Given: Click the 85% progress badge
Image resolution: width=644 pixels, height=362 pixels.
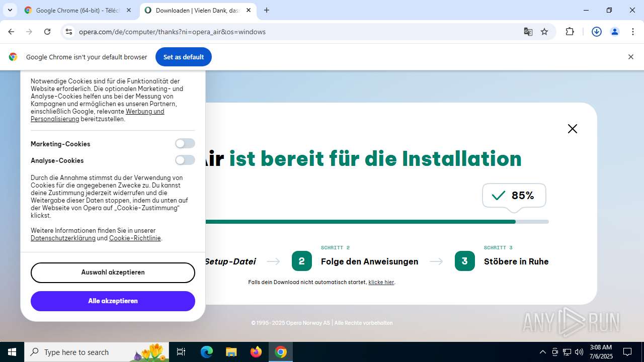Looking at the screenshot, I should (514, 196).
